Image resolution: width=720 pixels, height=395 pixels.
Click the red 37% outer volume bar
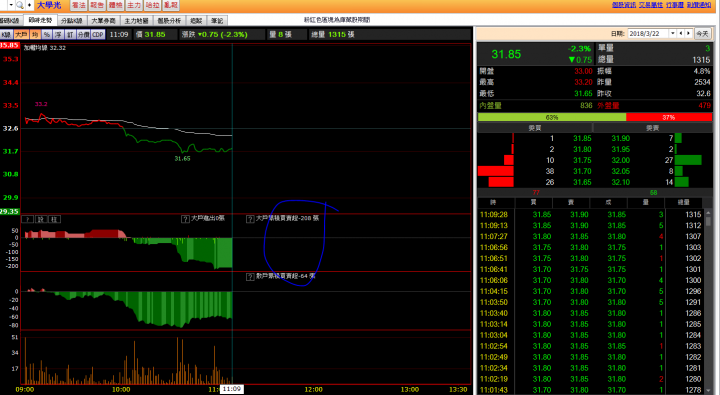(x=669, y=117)
